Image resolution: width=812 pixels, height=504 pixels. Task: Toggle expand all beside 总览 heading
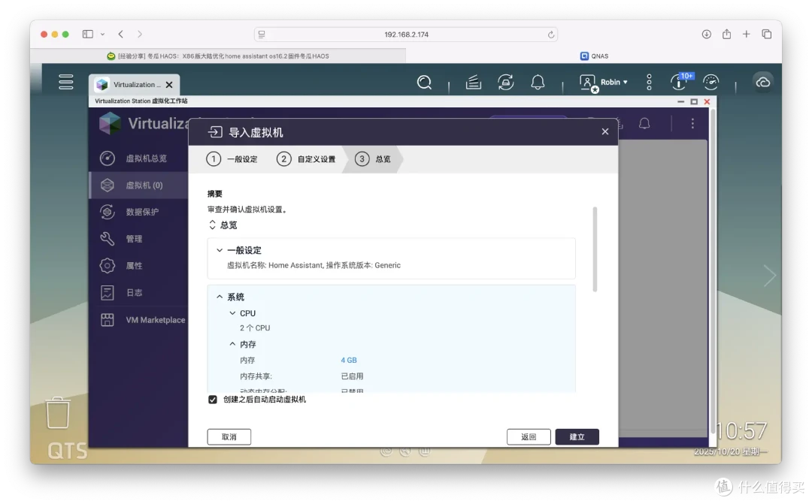tap(212, 225)
